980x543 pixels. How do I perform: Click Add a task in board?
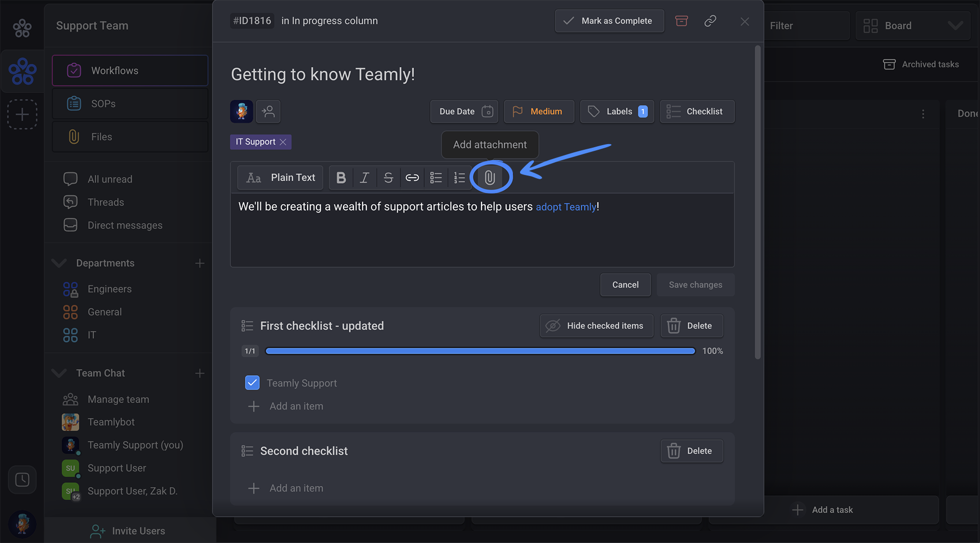[x=823, y=510]
